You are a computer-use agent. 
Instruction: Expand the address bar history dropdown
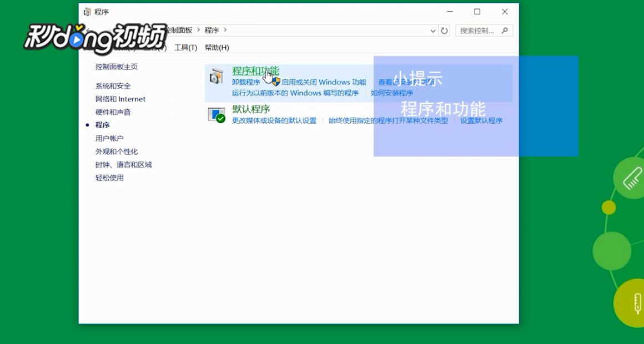[x=432, y=31]
